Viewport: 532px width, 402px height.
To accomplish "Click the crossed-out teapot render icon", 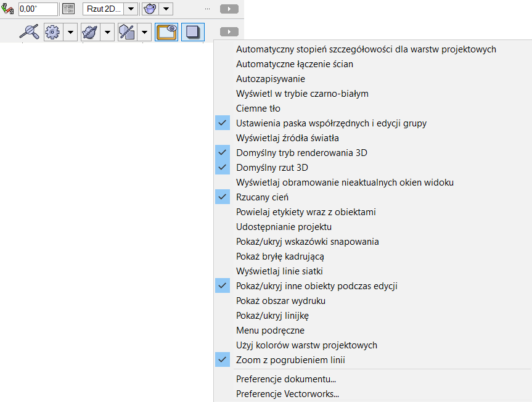I will click(x=90, y=32).
